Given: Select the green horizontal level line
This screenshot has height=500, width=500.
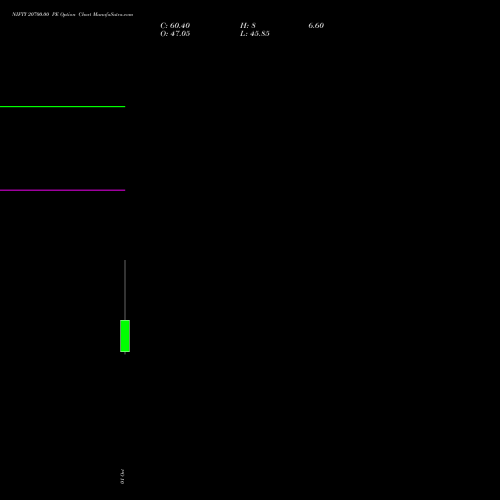Looking at the screenshot, I should (62, 107).
